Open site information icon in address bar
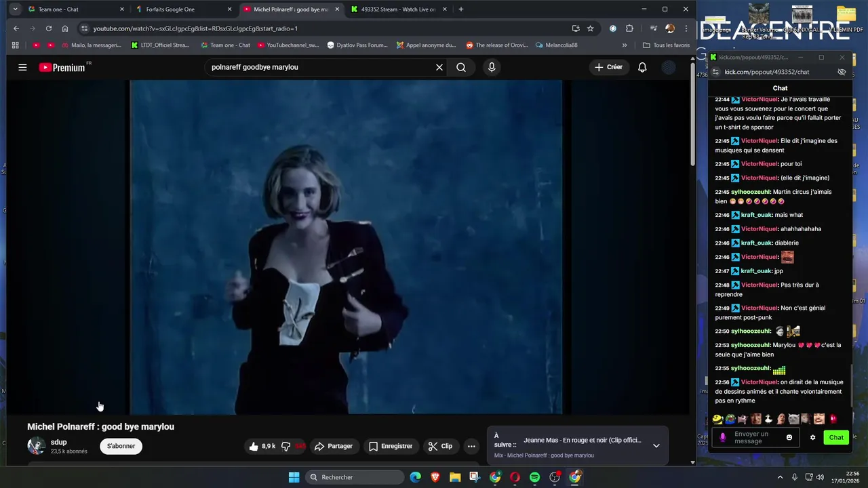Image resolution: width=868 pixels, height=488 pixels. tap(84, 28)
